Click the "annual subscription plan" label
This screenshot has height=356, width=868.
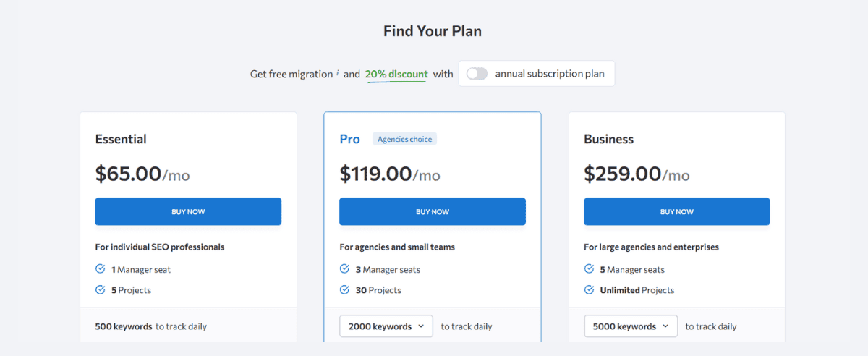550,74
